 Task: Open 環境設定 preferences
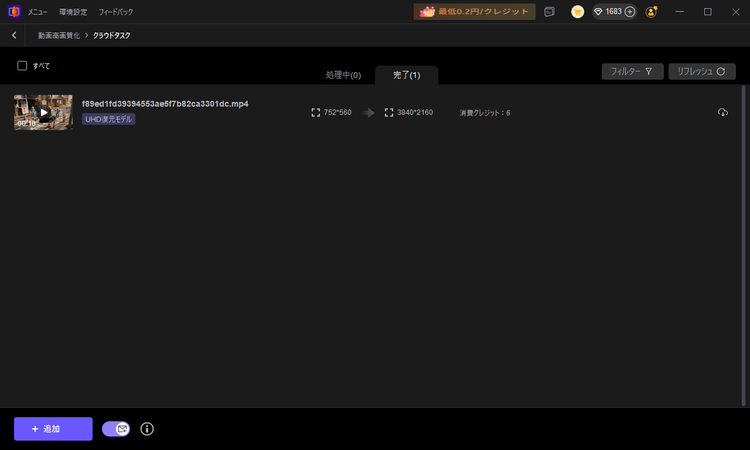(73, 12)
